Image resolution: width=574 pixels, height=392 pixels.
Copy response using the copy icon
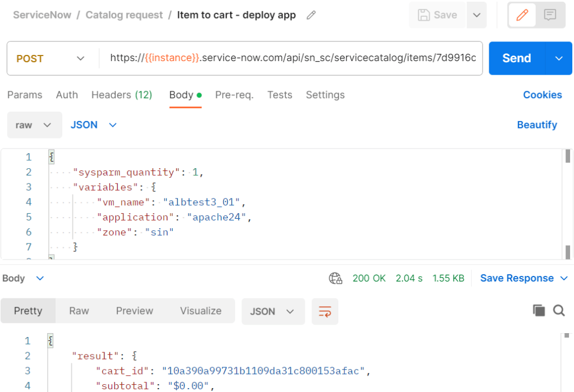539,311
